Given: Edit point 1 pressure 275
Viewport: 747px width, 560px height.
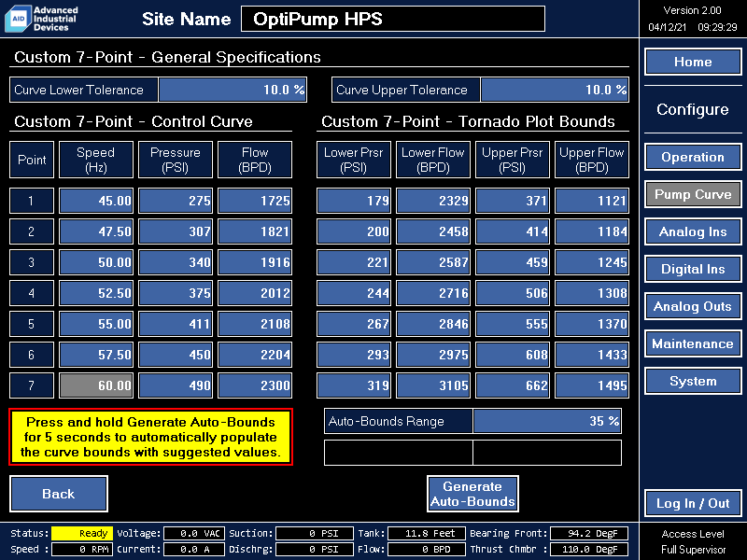Looking at the screenshot, I should 176,201.
